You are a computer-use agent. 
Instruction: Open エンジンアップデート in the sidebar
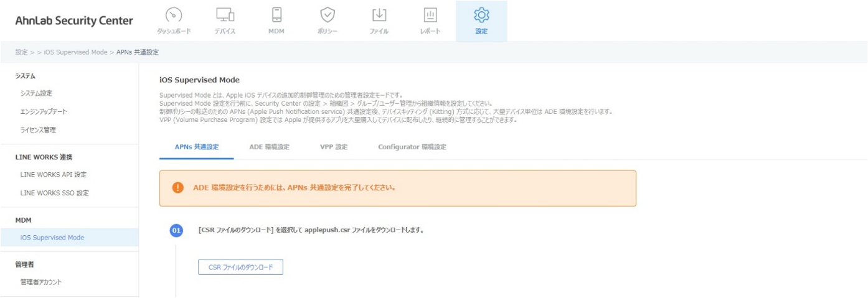click(x=44, y=111)
